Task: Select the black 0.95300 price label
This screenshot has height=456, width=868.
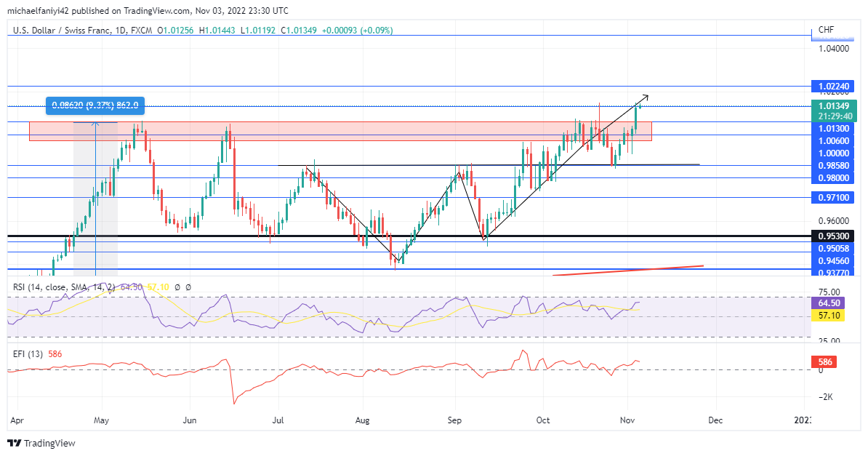Action: (x=833, y=236)
